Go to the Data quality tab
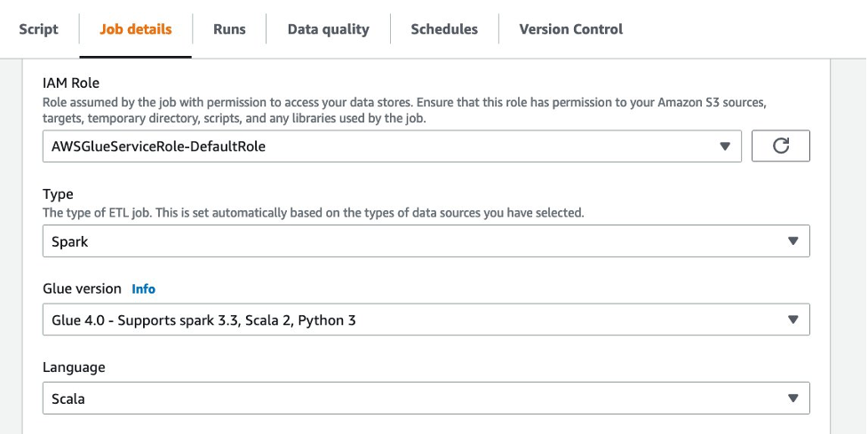868x434 pixels. (328, 29)
